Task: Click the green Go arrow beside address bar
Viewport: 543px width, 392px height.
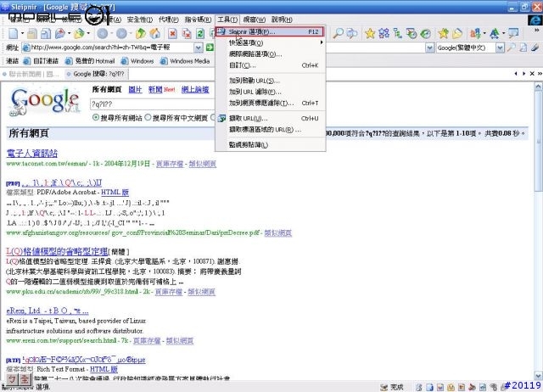Action: click(210, 48)
